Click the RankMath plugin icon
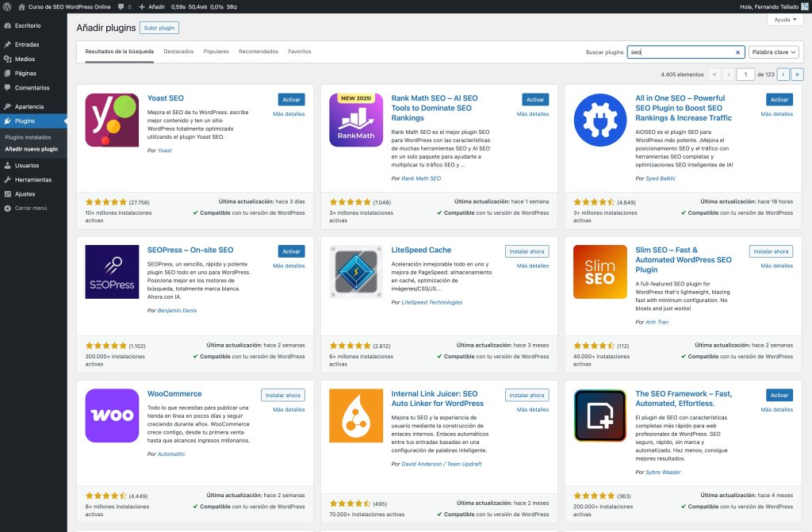This screenshot has height=532, width=812. click(356, 121)
